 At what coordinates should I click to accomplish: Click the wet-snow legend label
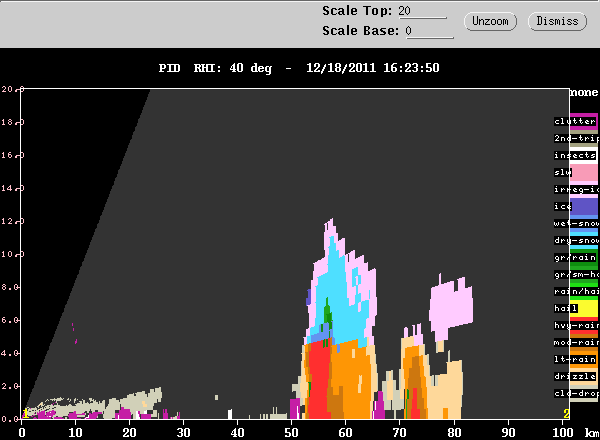coord(576,223)
